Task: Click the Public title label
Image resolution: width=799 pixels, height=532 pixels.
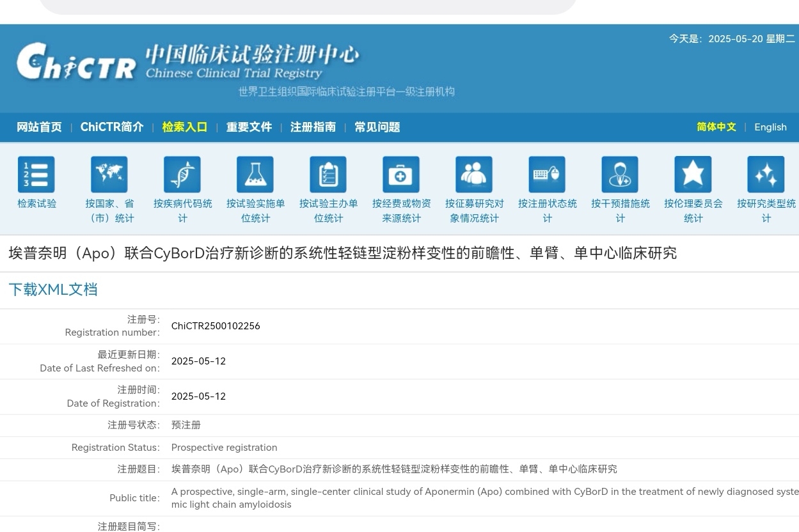Action: click(134, 498)
